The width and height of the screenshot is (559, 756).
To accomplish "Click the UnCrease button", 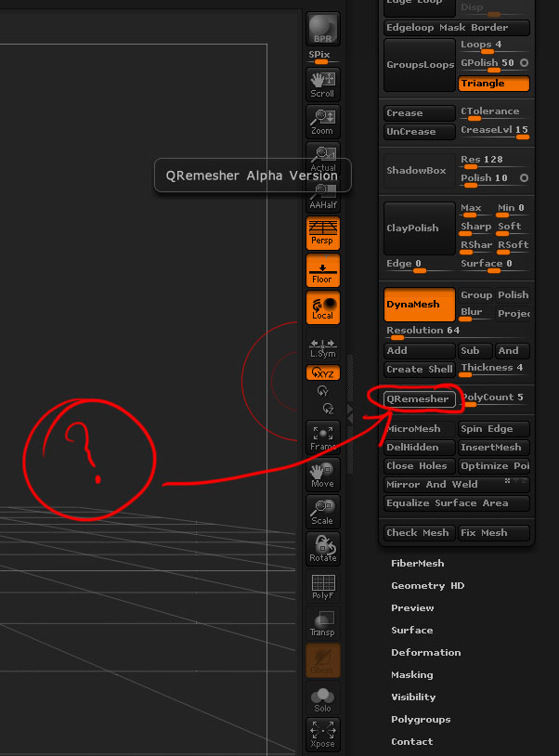I will 420,131.
